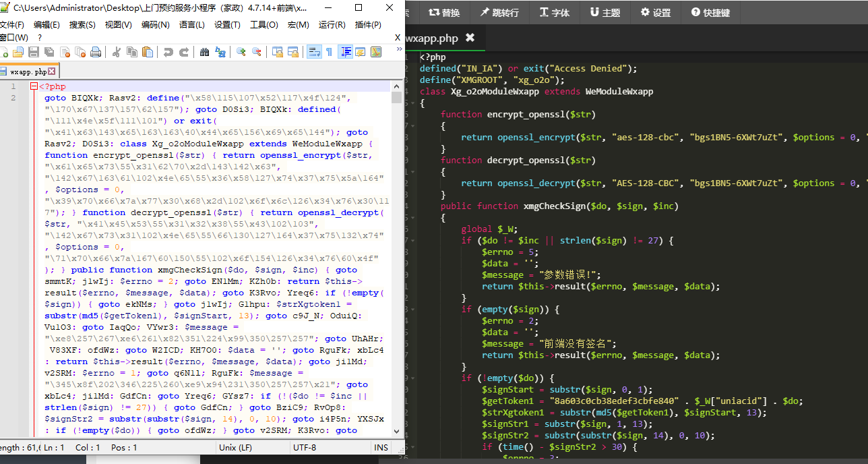868x464 pixels.
Task: Click the X document close button beside menu bar
Action: click(397, 37)
